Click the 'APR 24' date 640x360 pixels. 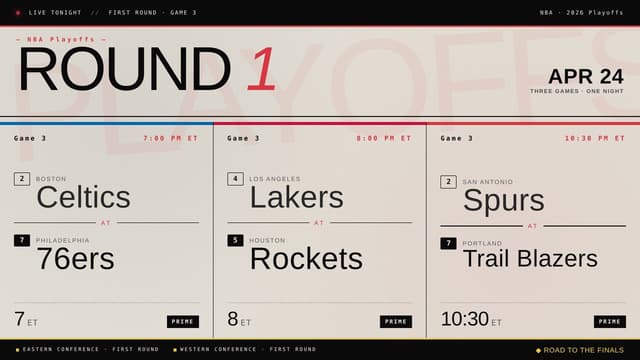coord(586,76)
